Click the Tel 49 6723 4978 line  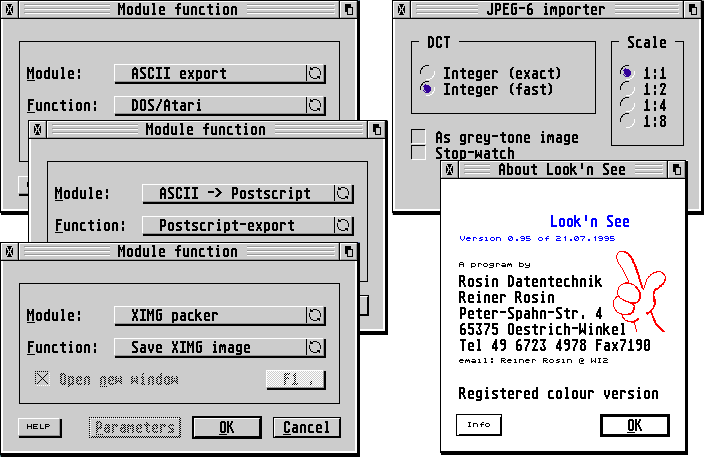554,345
